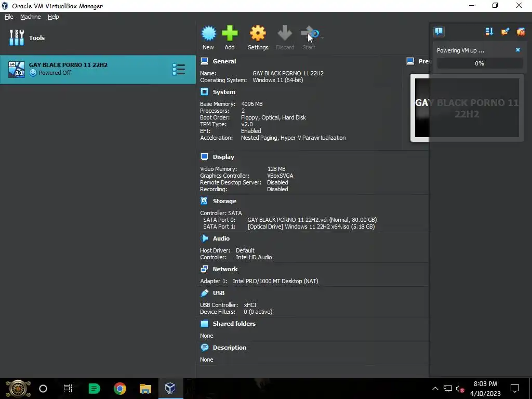Viewport: 532px width, 399px height.
Task: Click the Intel PRO/1000 MT Desktop adapter text
Action: tap(275, 281)
